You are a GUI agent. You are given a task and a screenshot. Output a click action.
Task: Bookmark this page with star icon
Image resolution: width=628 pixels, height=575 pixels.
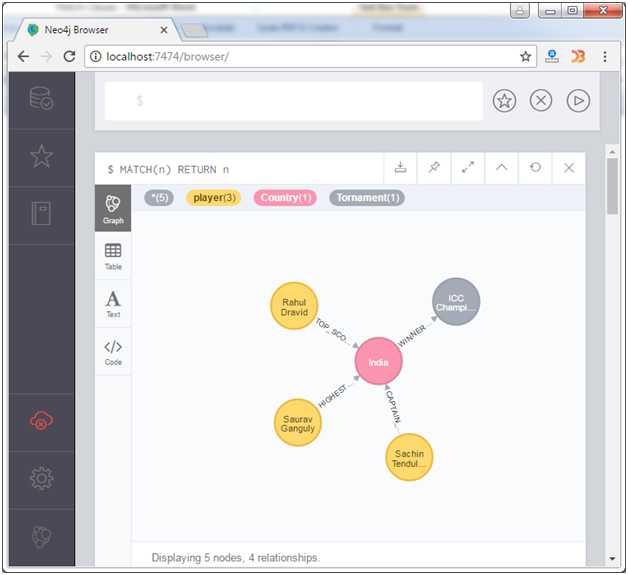525,56
